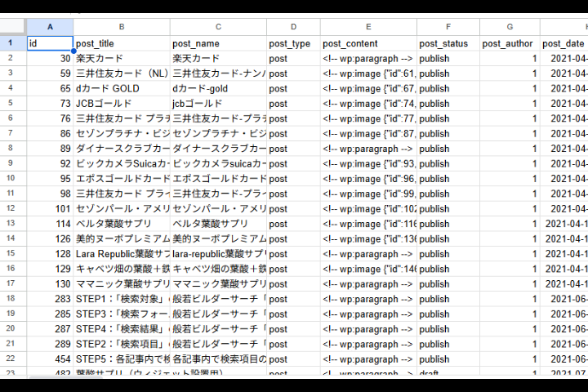Select the cell with id 73

coord(50,104)
